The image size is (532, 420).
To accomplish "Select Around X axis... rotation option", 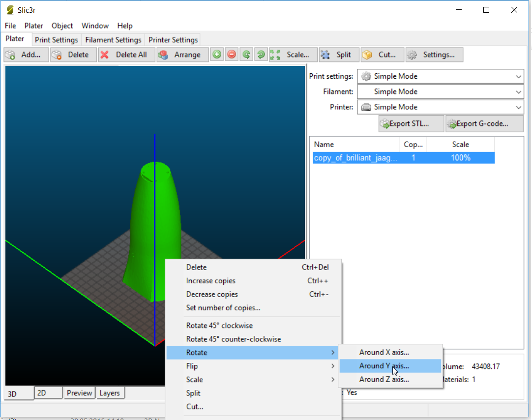I will point(390,353).
